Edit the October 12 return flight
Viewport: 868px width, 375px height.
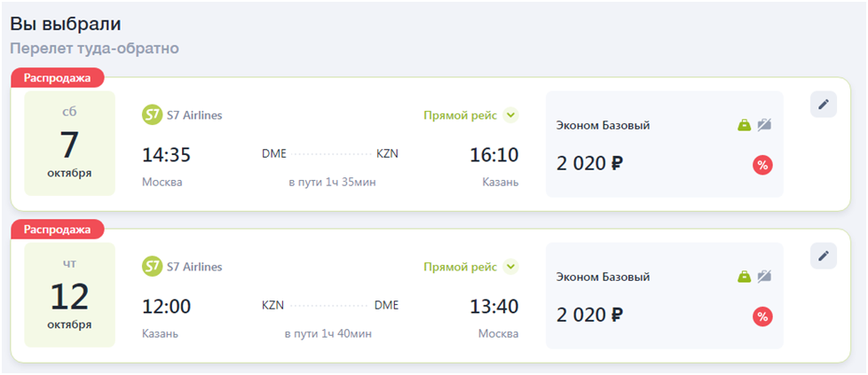coord(823,256)
